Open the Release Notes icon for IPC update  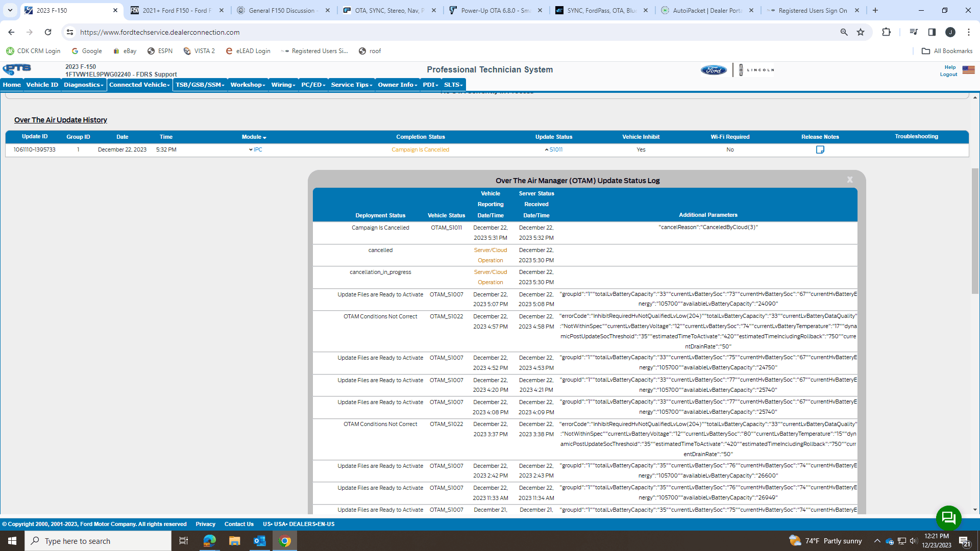(820, 149)
